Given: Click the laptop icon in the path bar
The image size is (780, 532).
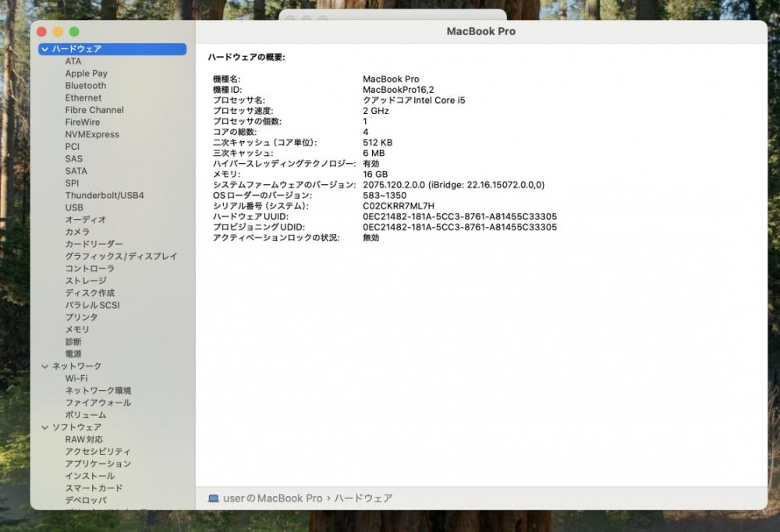Looking at the screenshot, I should point(214,498).
